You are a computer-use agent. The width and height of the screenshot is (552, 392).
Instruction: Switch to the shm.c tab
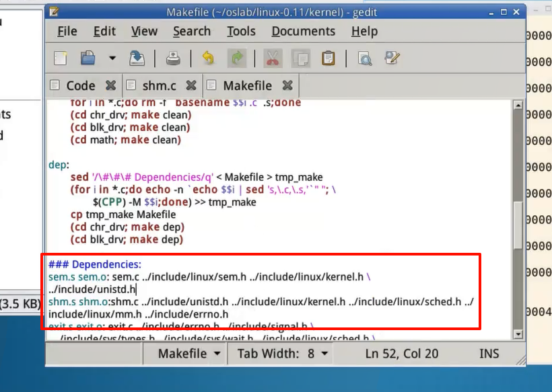[159, 85]
